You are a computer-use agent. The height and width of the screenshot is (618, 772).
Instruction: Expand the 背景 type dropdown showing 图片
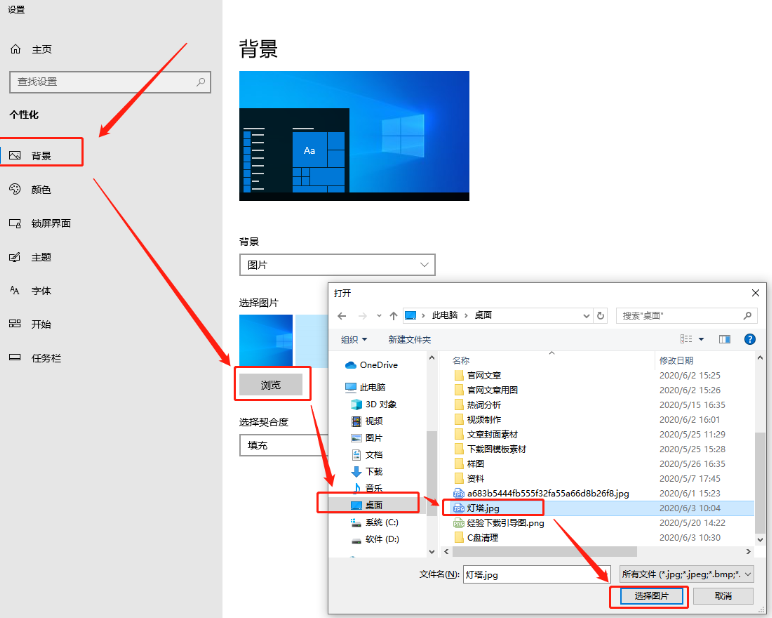tap(337, 265)
